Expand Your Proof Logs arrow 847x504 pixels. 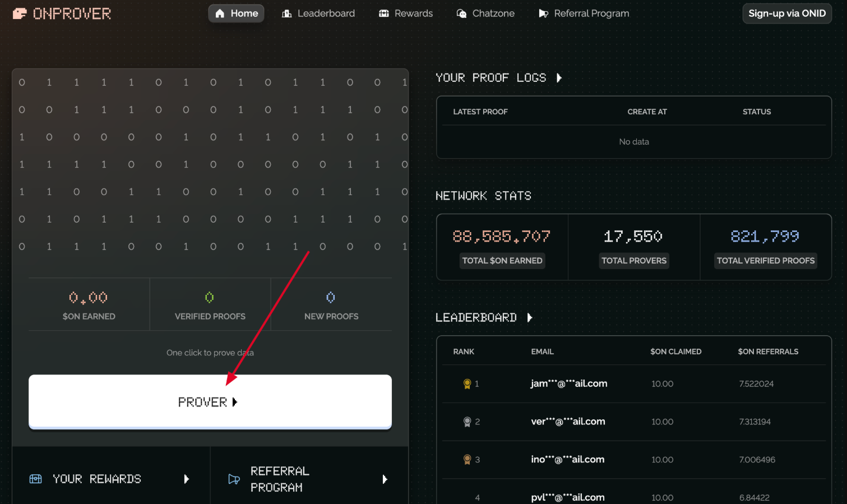click(559, 78)
